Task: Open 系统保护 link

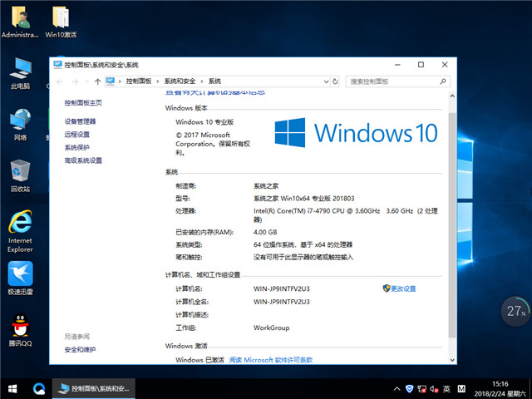Action: [77, 147]
